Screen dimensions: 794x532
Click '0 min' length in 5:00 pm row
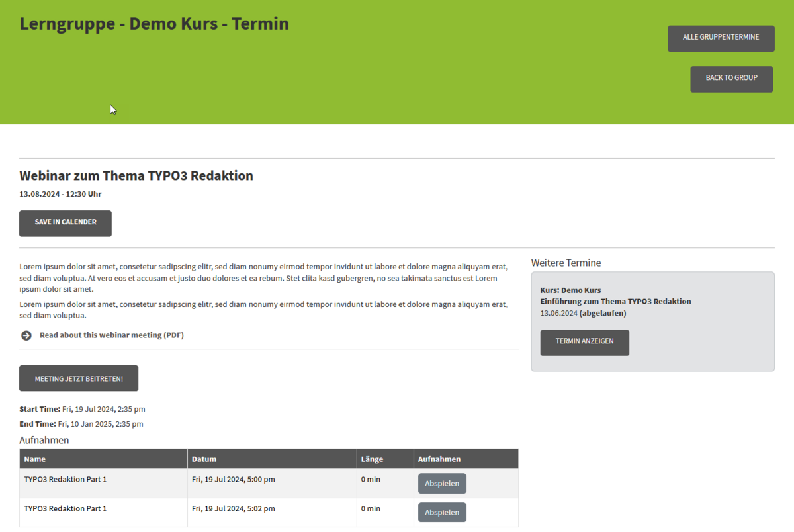[371, 479]
